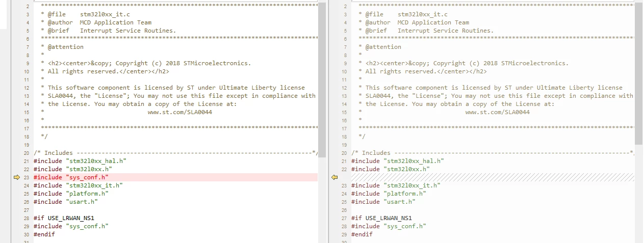Click the '/* Includes' comment line in left pane
Image resolution: width=644 pixels, height=243 pixels.
click(x=175, y=153)
